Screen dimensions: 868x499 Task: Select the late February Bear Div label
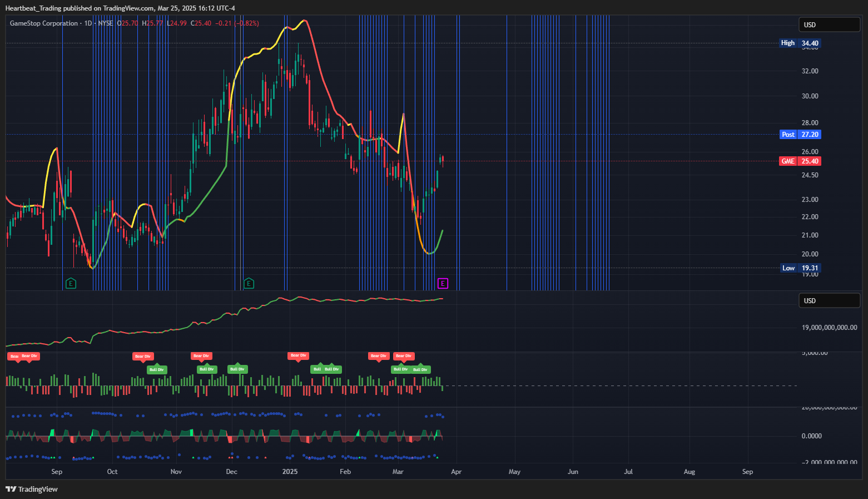(x=379, y=356)
